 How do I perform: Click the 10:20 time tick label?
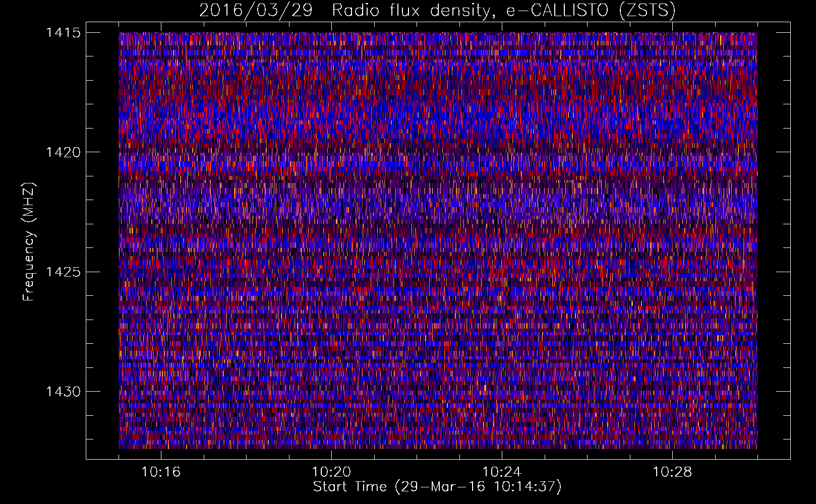click(x=331, y=472)
